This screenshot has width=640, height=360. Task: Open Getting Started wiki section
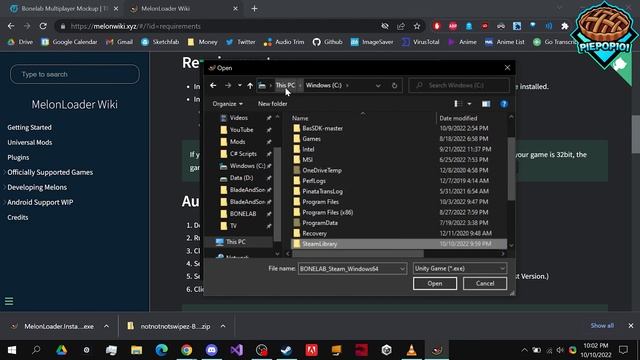coord(29,127)
